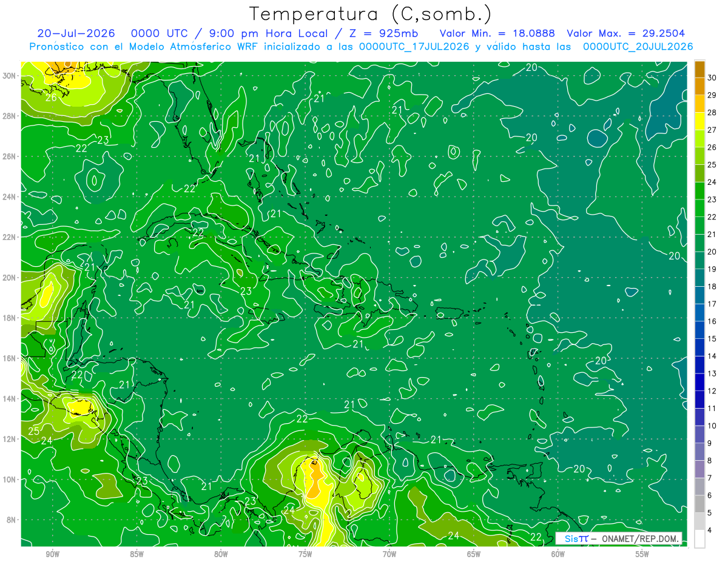Screen dimensions: 728x562
Task: Click the 26N latitude axis label
Action: (9, 156)
